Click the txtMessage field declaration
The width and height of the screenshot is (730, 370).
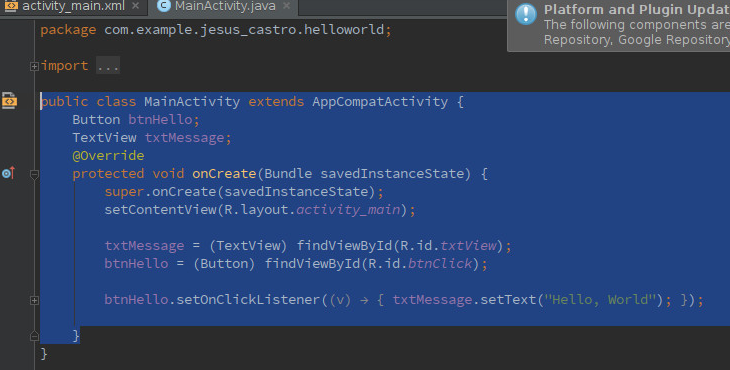(x=152, y=138)
